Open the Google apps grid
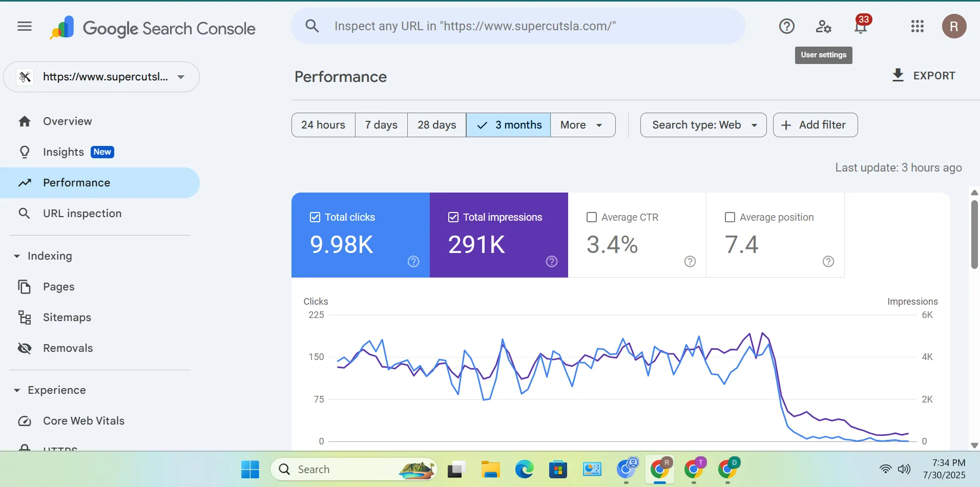This screenshot has height=487, width=980. pos(917,26)
